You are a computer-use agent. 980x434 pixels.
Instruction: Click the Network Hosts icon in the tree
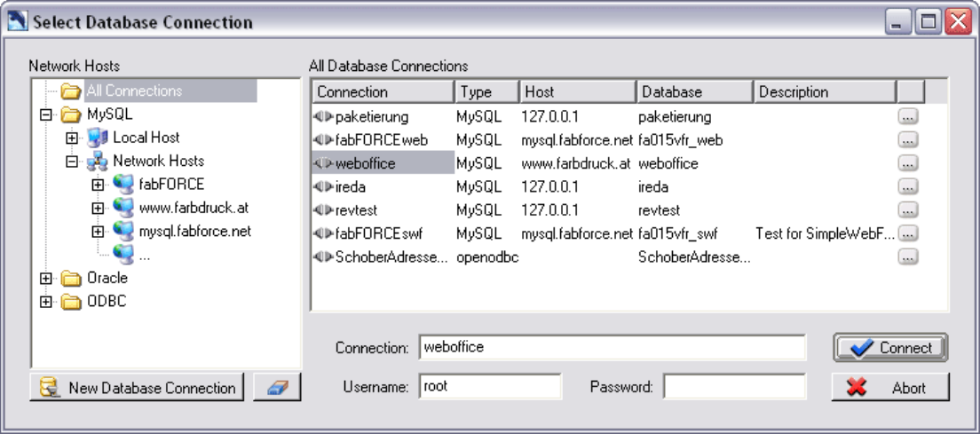pos(97,162)
